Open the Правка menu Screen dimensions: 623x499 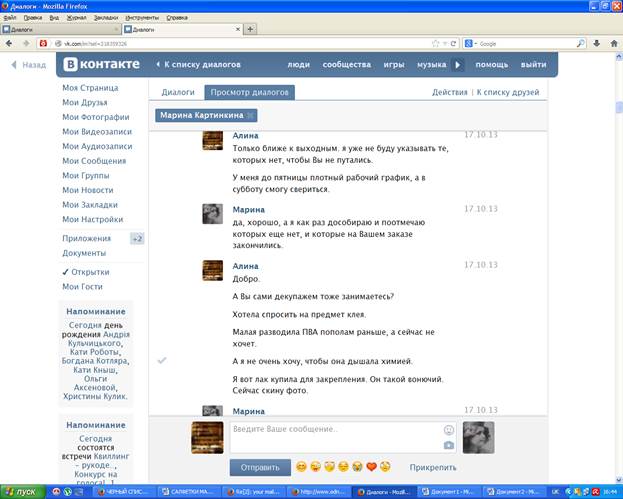click(x=33, y=18)
